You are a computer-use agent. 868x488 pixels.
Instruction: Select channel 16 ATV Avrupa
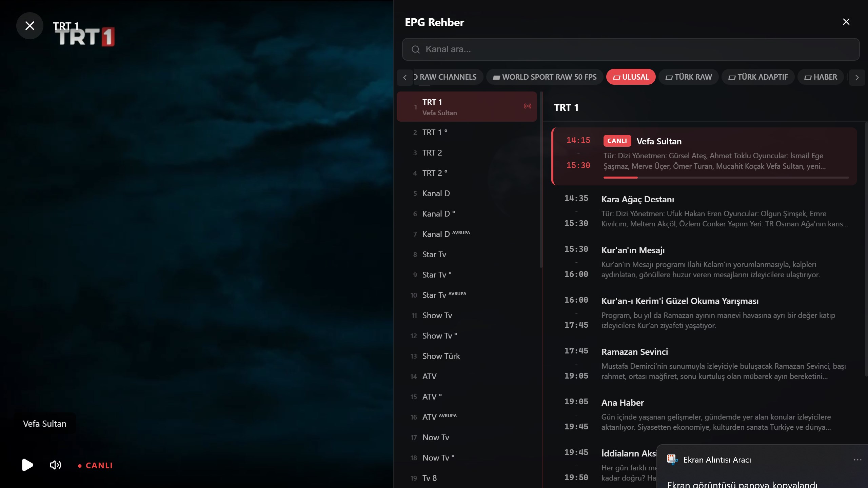pos(467,417)
